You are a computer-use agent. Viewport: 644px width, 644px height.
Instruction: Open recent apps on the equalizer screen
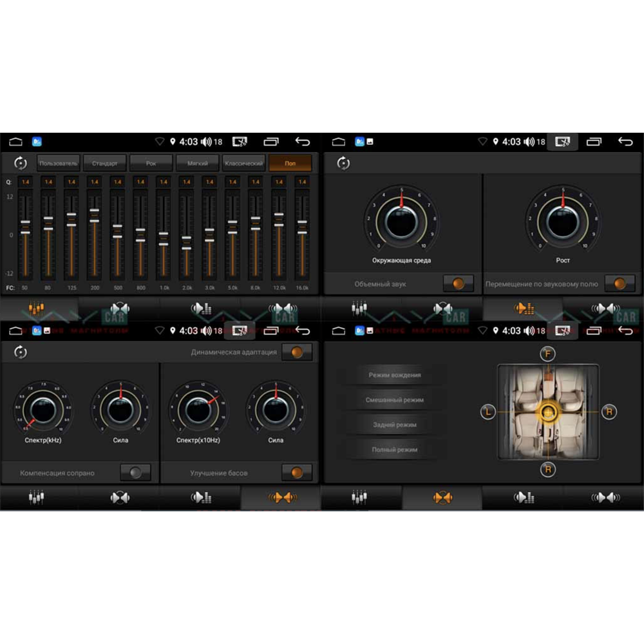coord(270,142)
